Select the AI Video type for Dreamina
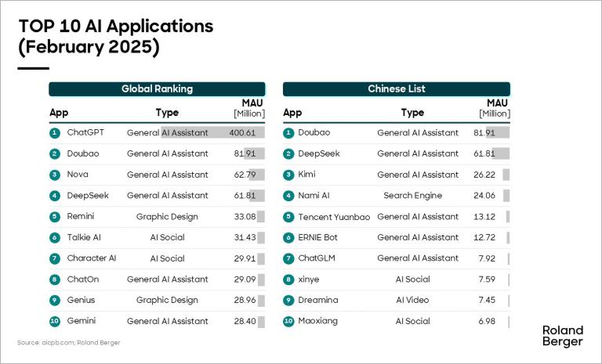The image size is (602, 364). pos(412,300)
